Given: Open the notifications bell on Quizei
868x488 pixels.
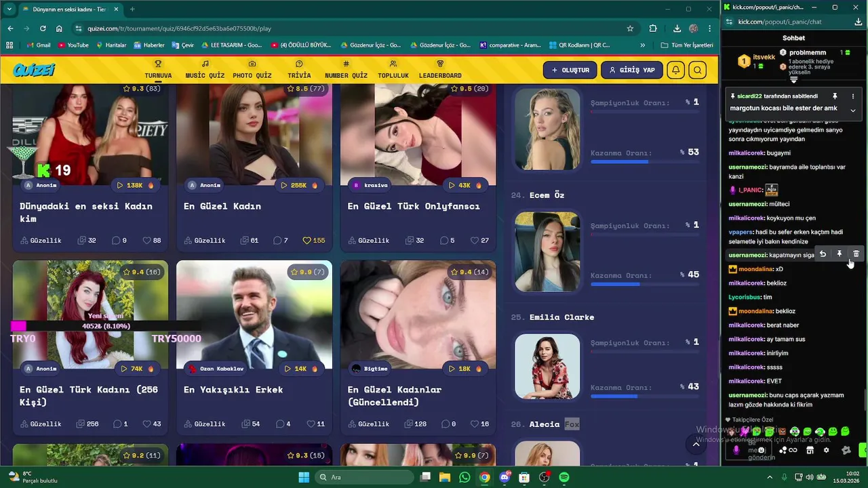Looking at the screenshot, I should coord(675,70).
